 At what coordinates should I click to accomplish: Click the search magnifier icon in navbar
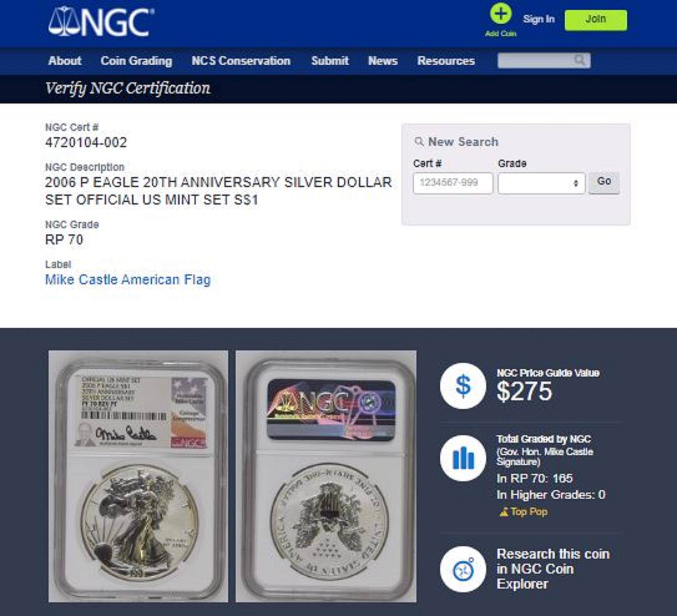(579, 60)
